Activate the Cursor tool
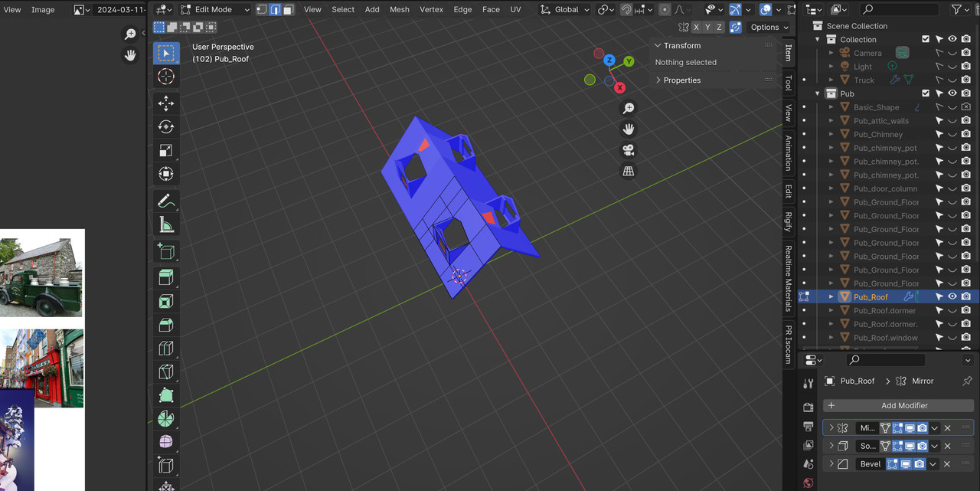The image size is (980, 491). (166, 77)
